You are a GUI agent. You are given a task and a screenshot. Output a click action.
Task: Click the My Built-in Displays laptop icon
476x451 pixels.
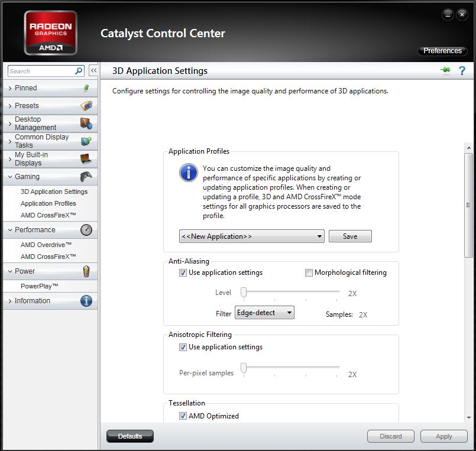(86, 159)
